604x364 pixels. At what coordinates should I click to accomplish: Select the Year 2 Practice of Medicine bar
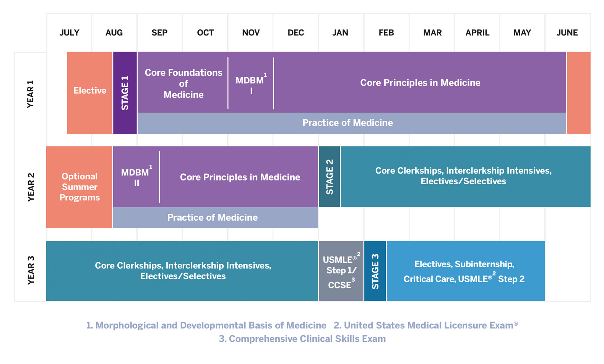coord(213,218)
